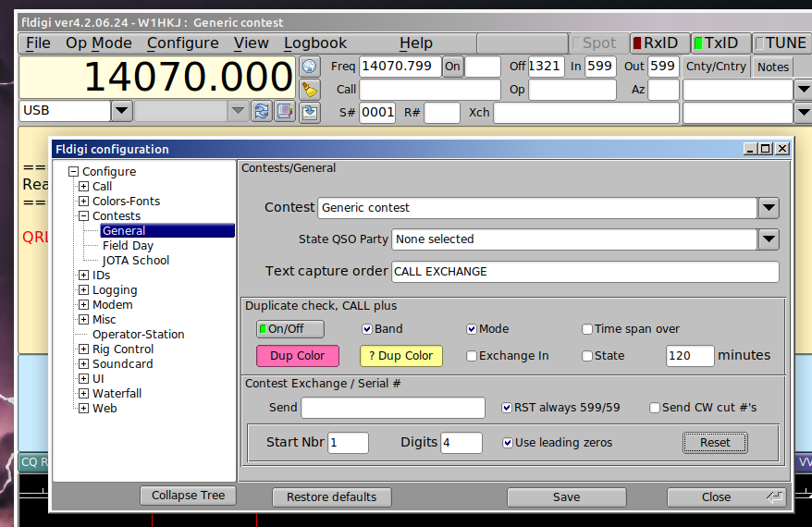
Task: Open the Logbook menu
Action: click(x=315, y=43)
